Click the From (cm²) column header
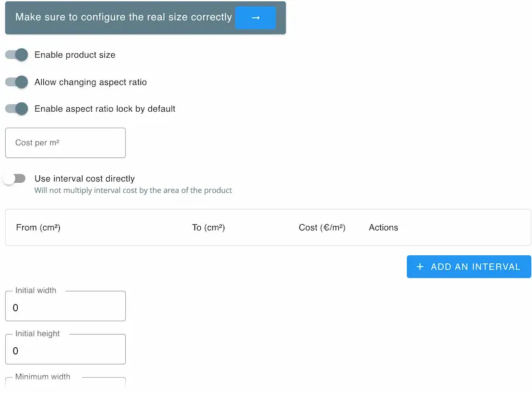Viewport: 532px width, 393px height. 38,227
